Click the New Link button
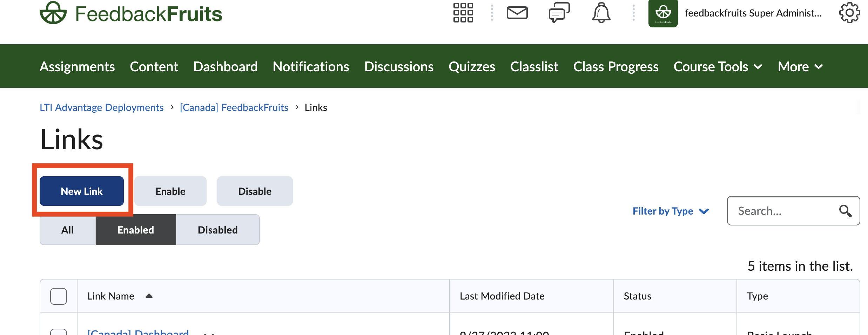The image size is (868, 335). coord(82,191)
